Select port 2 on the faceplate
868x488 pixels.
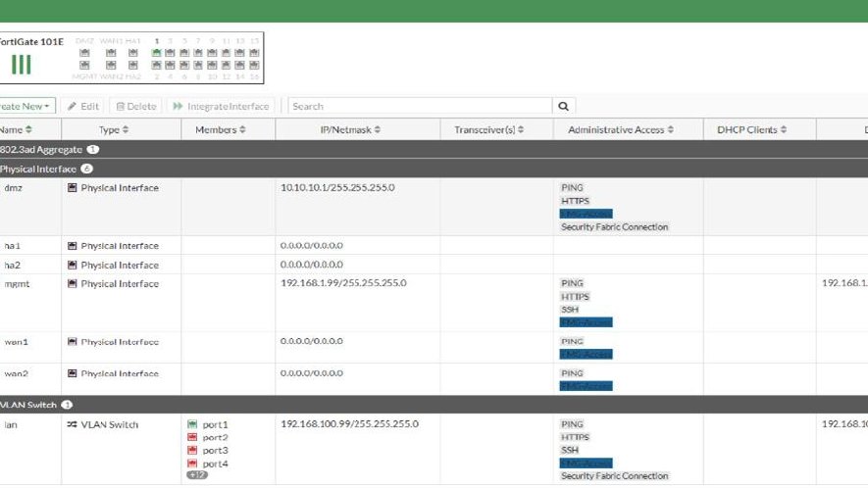157,66
